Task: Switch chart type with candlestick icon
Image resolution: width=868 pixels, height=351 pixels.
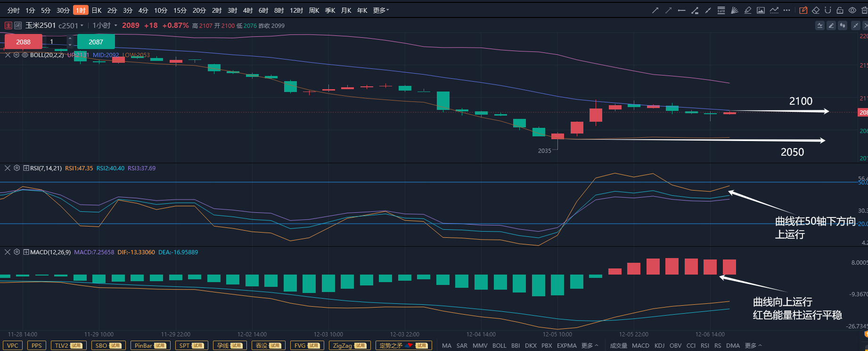Action: pyautogui.click(x=843, y=25)
